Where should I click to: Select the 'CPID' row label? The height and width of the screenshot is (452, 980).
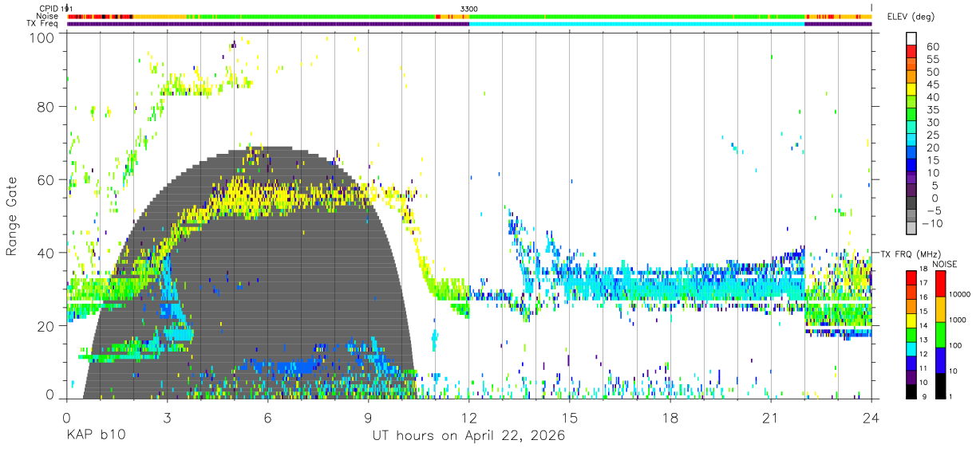(48, 8)
